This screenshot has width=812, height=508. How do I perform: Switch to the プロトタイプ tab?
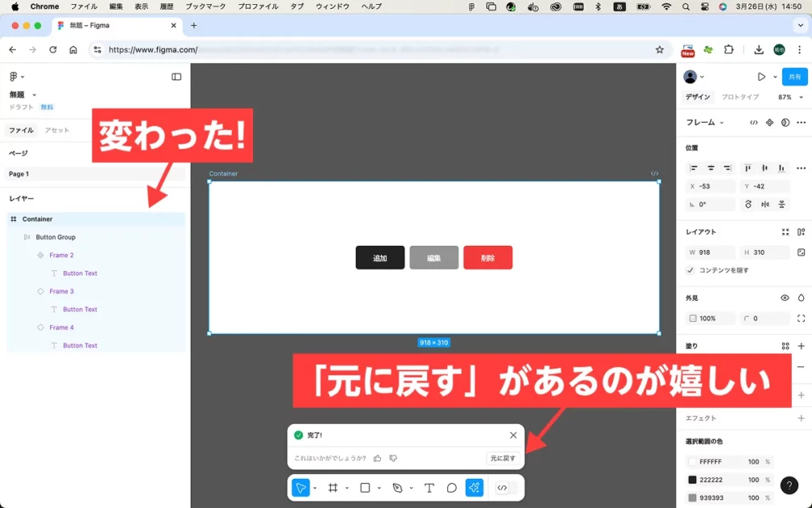(739, 97)
